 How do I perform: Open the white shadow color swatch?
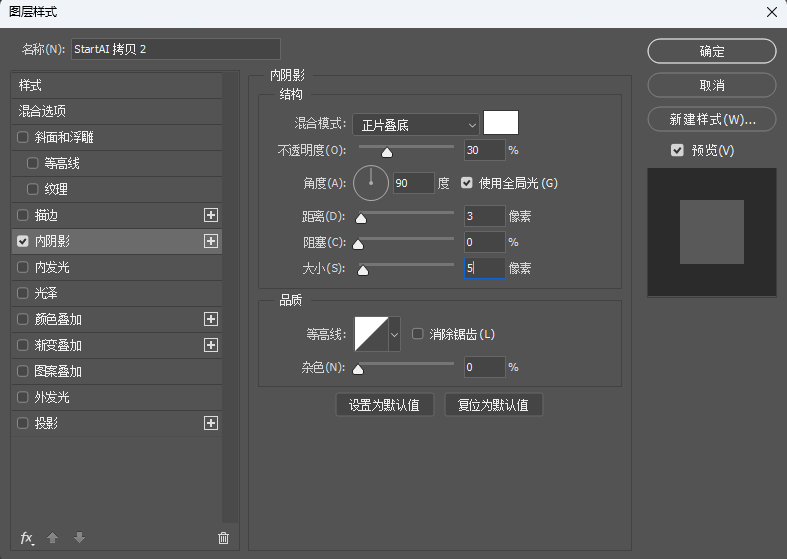click(501, 123)
